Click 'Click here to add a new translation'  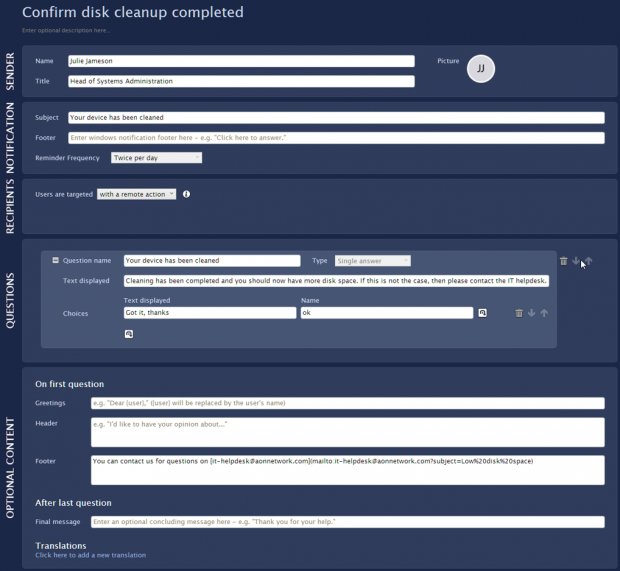tap(90, 555)
